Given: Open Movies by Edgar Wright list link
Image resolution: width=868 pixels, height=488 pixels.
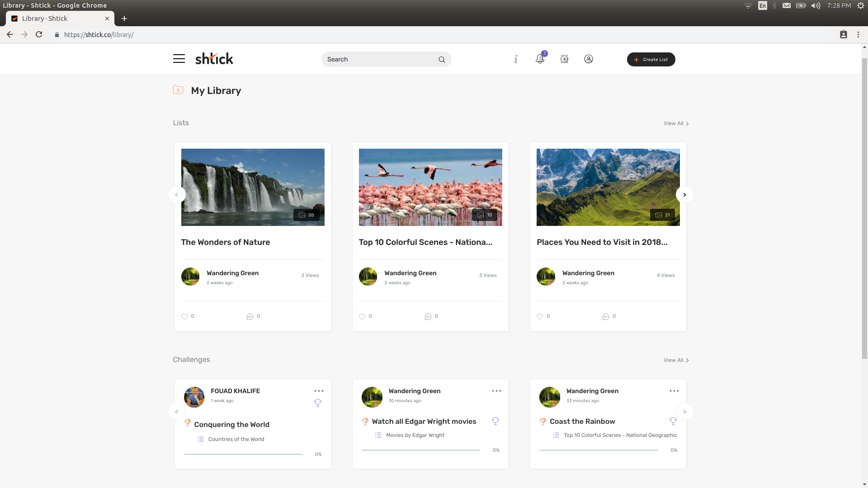Looking at the screenshot, I should click(415, 435).
